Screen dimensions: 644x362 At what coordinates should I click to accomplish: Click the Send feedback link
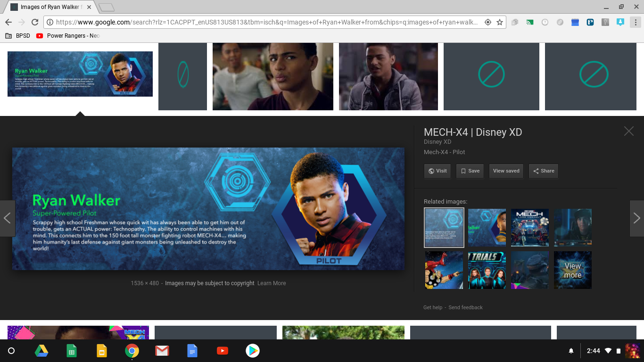click(x=465, y=307)
